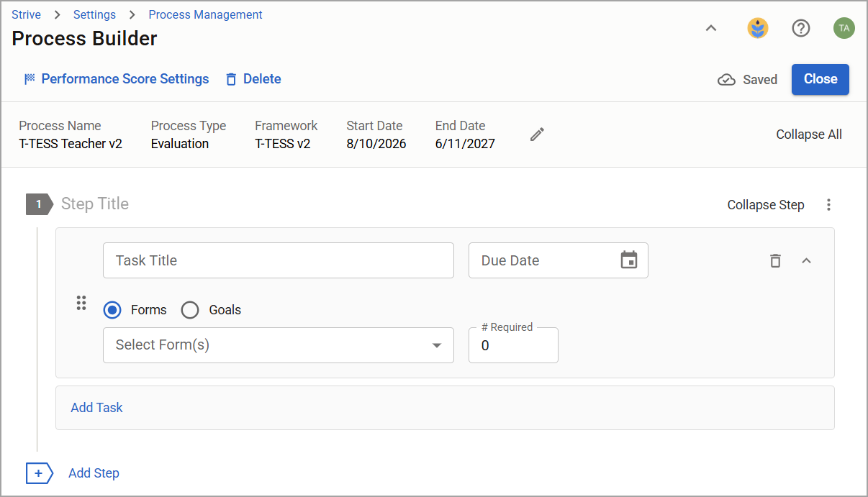The image size is (868, 497).
Task: Open the Due Date calendar picker icon
Action: coord(629,260)
